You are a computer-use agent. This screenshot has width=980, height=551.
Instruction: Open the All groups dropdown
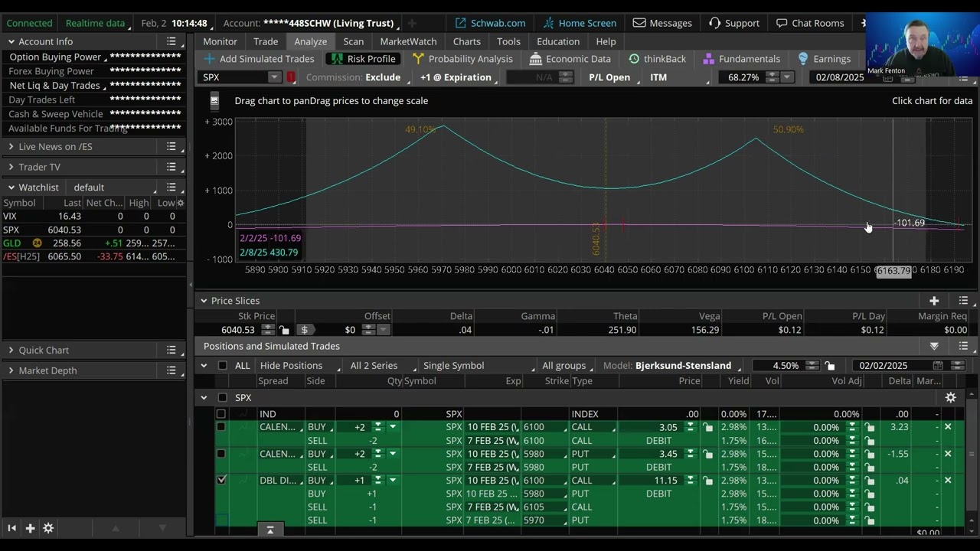(568, 366)
